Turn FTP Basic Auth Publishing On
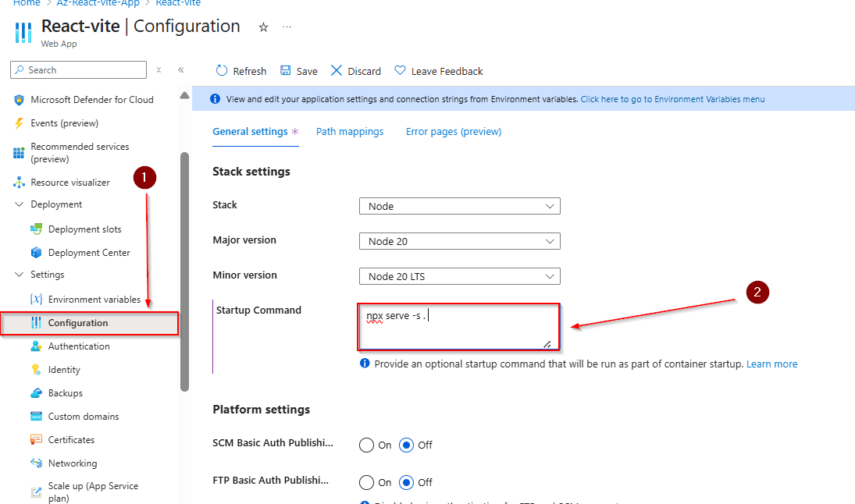This screenshot has width=855, height=504. click(366, 483)
